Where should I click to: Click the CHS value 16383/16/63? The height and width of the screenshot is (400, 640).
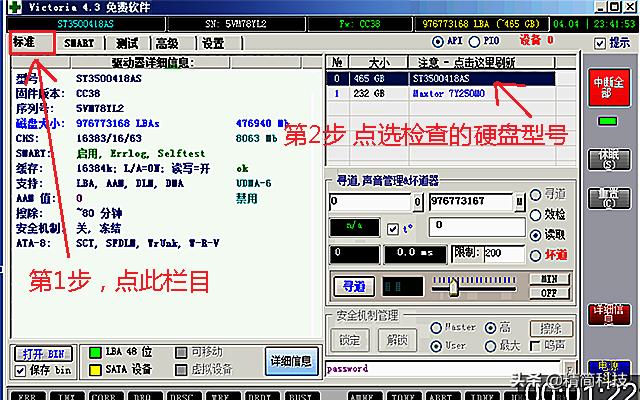pos(109,138)
